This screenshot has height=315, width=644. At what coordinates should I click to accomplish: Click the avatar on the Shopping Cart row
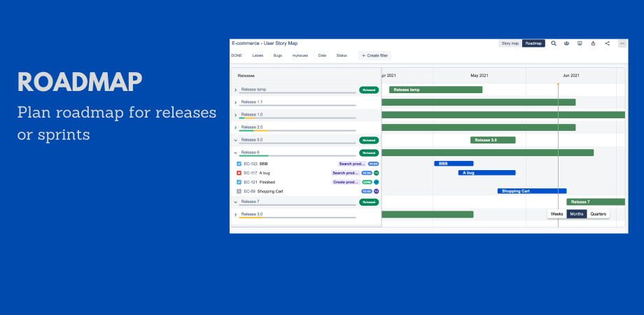376,191
